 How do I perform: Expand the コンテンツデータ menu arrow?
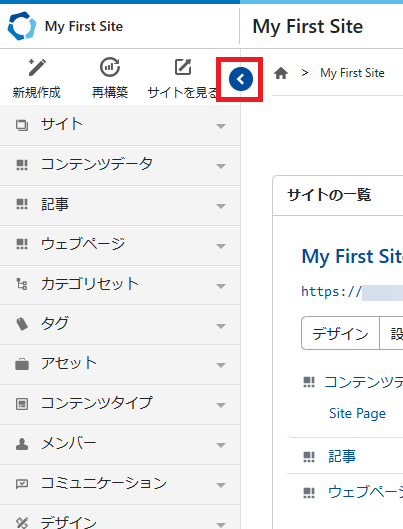(x=221, y=166)
